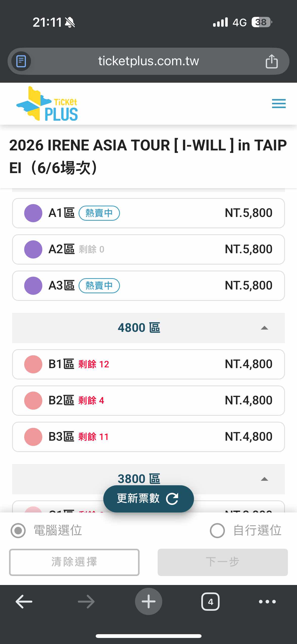Tap the Ticket Plus logo
297x644 pixels.
47,104
